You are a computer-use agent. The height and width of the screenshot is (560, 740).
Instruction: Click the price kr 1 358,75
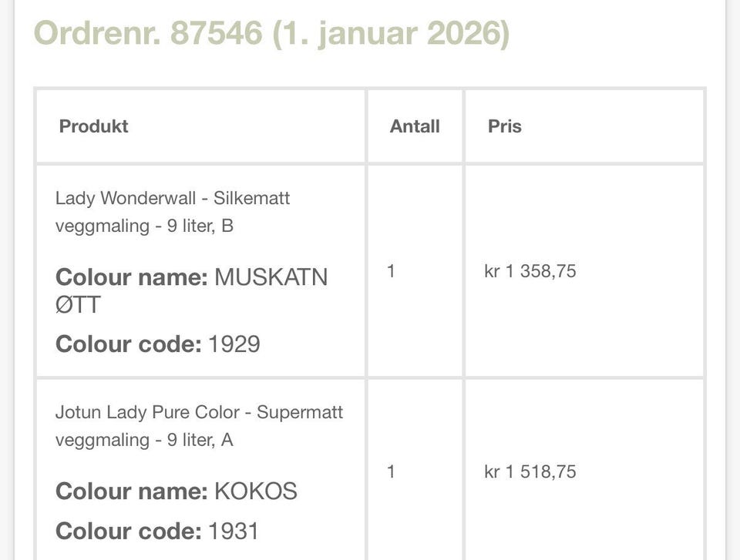tap(530, 271)
